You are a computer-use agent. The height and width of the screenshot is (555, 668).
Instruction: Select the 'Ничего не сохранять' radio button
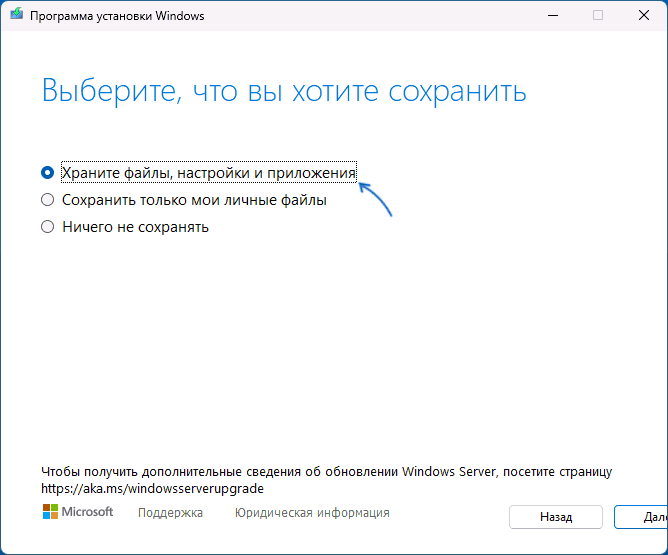[47, 227]
